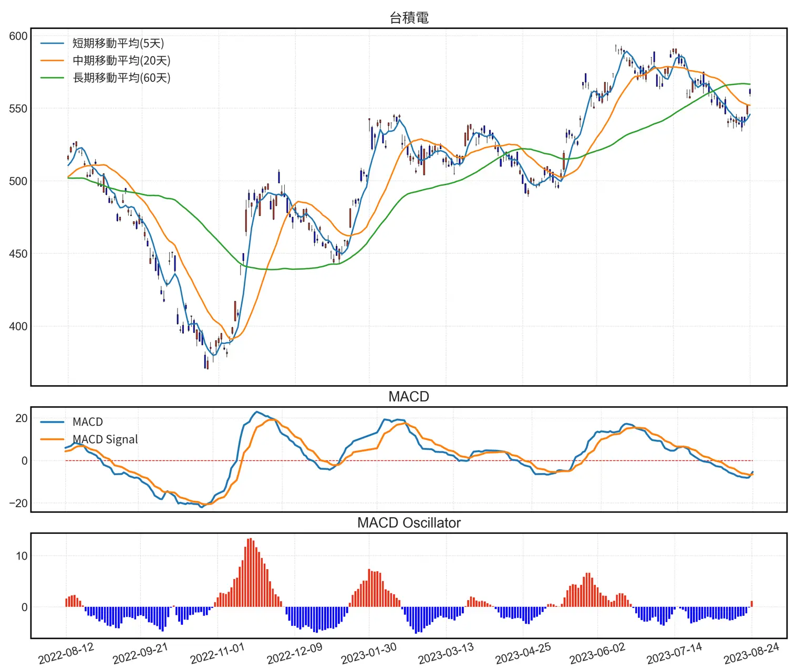Select the MACD Signal legend entry

(x=105, y=439)
